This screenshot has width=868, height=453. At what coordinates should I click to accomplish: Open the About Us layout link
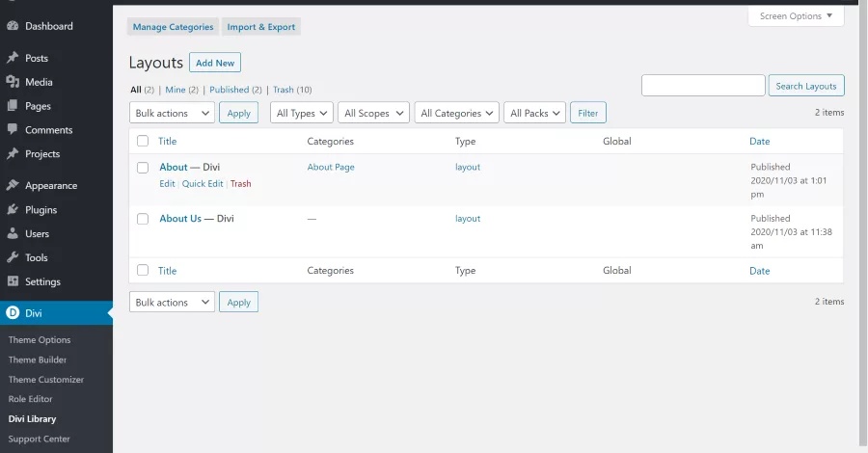[180, 219]
